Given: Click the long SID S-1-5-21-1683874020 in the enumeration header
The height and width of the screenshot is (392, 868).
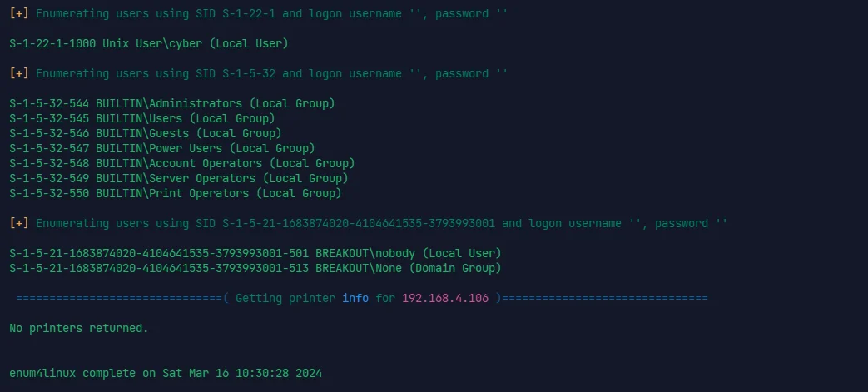Looking at the screenshot, I should pos(359,223).
